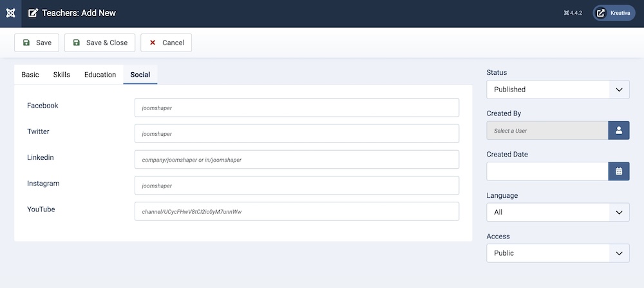Open the Skills tab
The image size is (644, 288).
(x=62, y=75)
